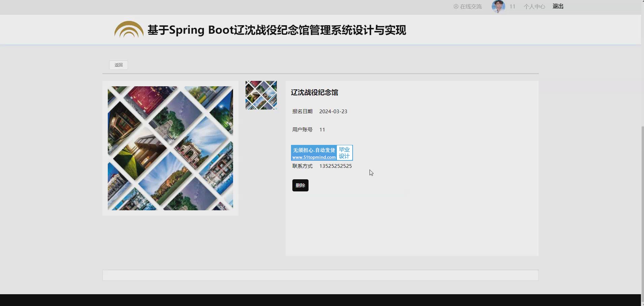Click the large collage main image
Image resolution: width=644 pixels, height=306 pixels.
point(170,148)
